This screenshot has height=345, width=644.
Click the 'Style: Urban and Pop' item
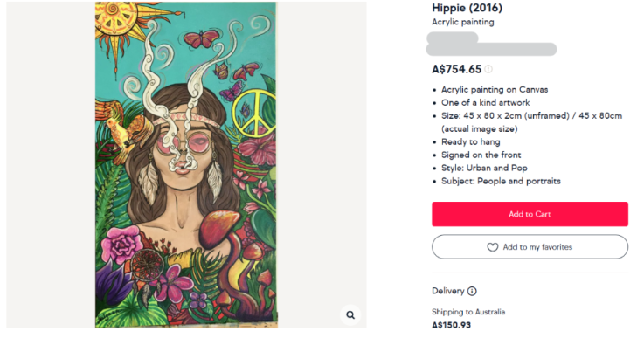click(484, 168)
